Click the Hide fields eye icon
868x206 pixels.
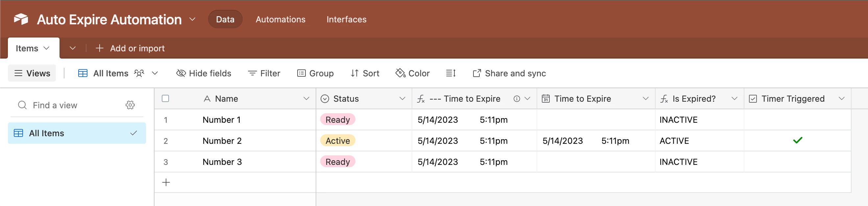click(181, 73)
